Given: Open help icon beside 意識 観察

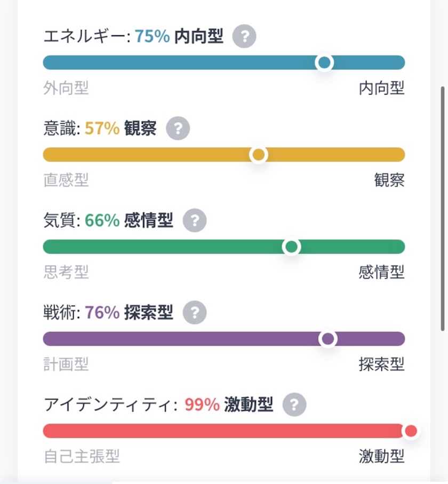Looking at the screenshot, I should 178,129.
